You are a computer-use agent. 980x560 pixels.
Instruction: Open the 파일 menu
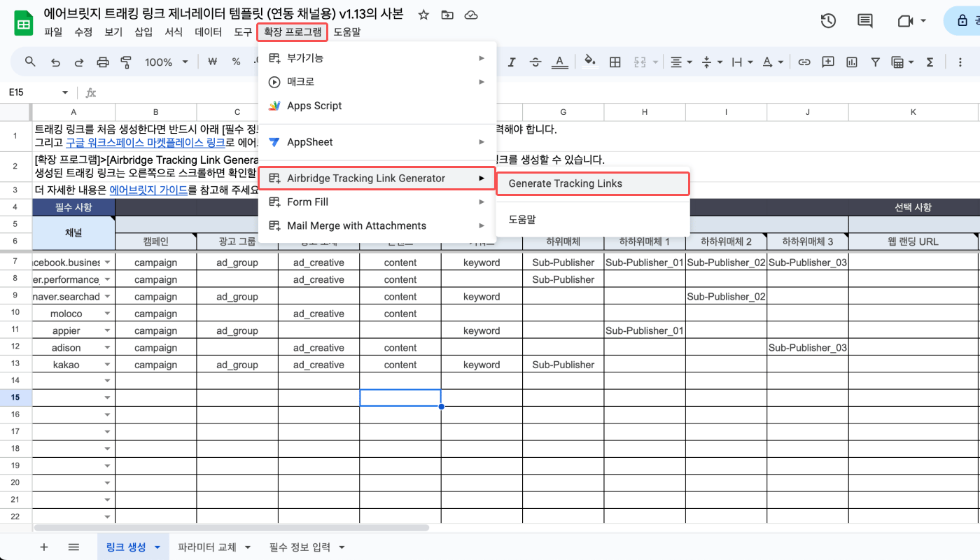point(53,32)
